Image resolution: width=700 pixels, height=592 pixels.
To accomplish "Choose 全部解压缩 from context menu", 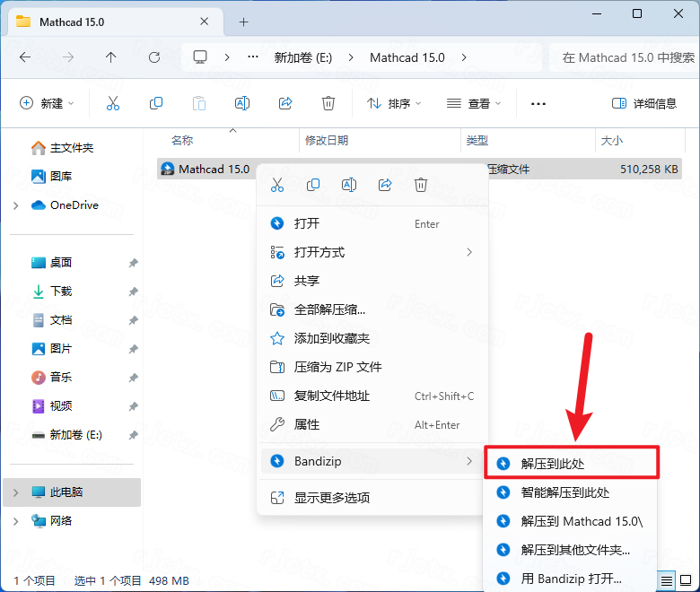I will [x=329, y=309].
